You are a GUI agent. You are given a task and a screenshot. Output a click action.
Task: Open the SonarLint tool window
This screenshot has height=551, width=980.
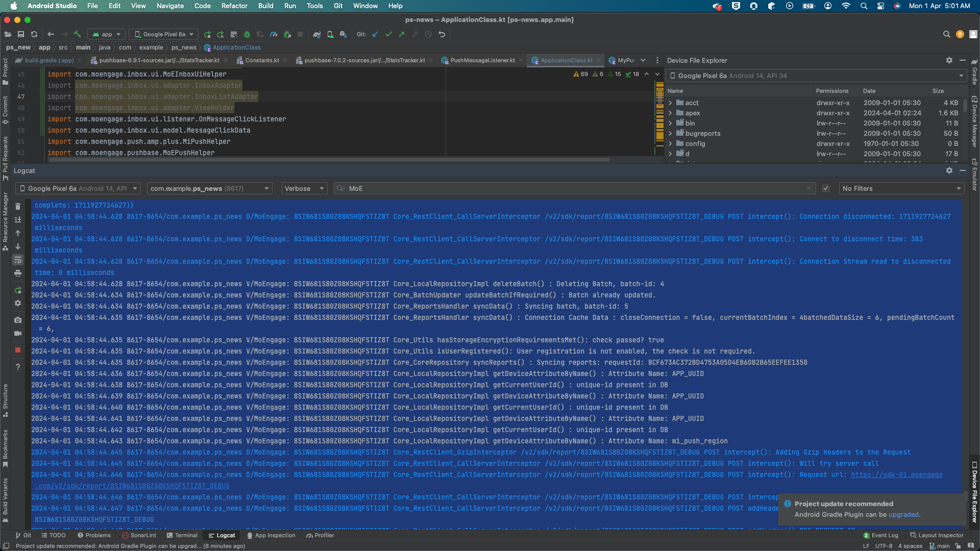(139, 535)
